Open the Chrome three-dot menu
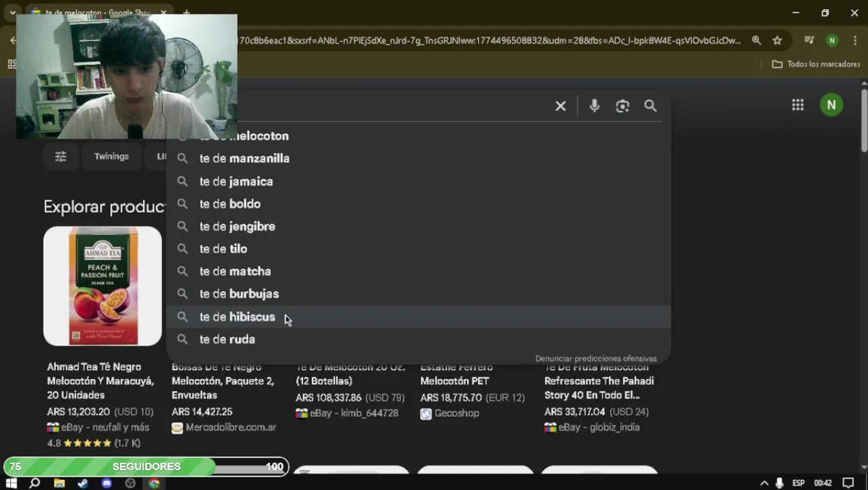The width and height of the screenshot is (868, 490). tap(854, 40)
